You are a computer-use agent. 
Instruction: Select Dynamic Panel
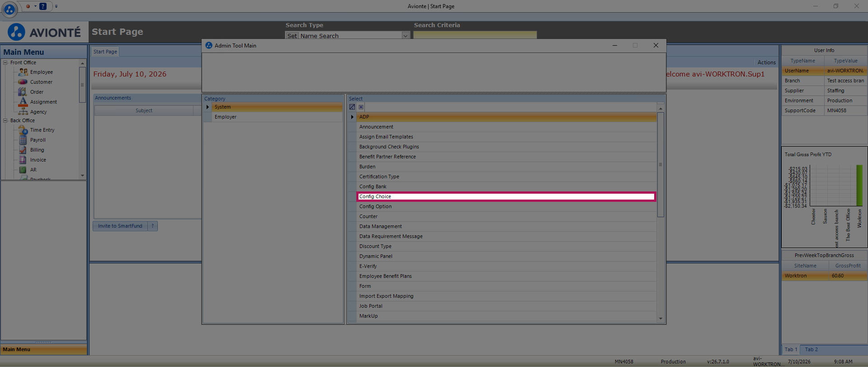point(506,257)
